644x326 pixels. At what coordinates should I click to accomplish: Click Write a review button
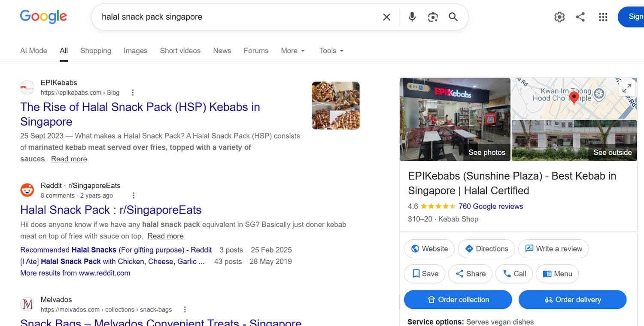pyautogui.click(x=553, y=249)
